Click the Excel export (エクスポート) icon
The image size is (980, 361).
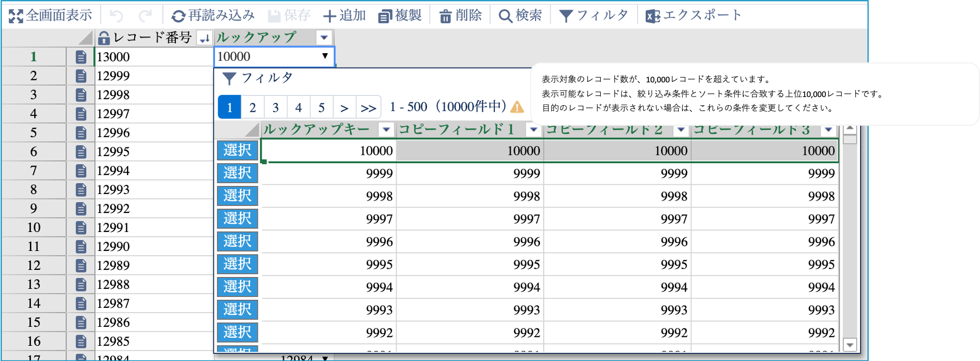click(x=652, y=16)
